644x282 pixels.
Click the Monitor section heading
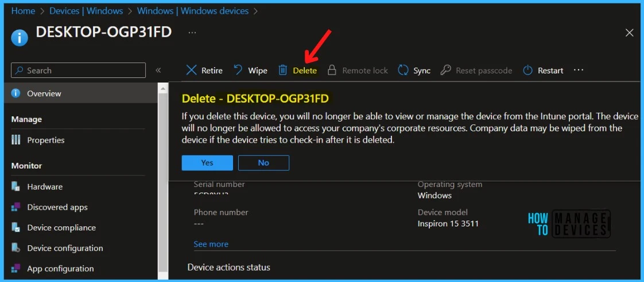(x=26, y=166)
